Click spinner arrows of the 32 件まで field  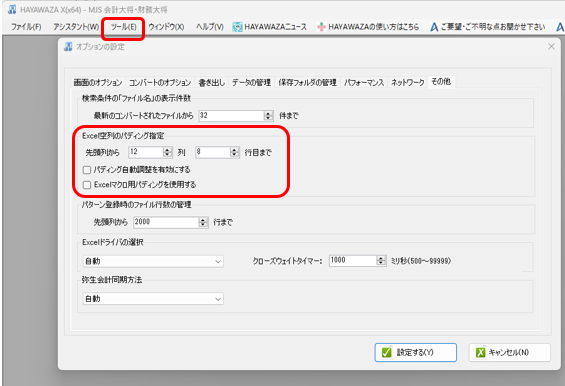[x=268, y=116]
